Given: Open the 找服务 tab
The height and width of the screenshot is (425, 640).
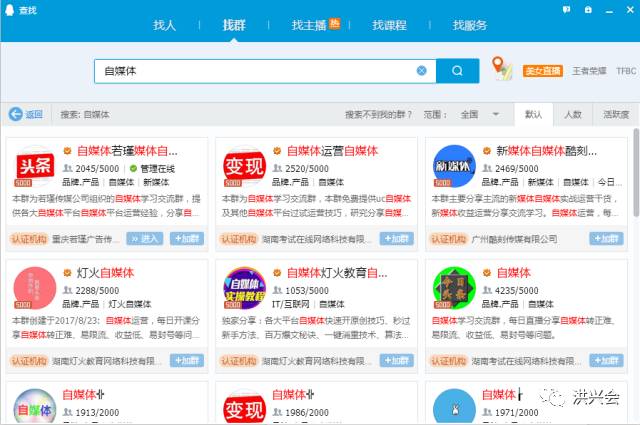Looking at the screenshot, I should (470, 25).
